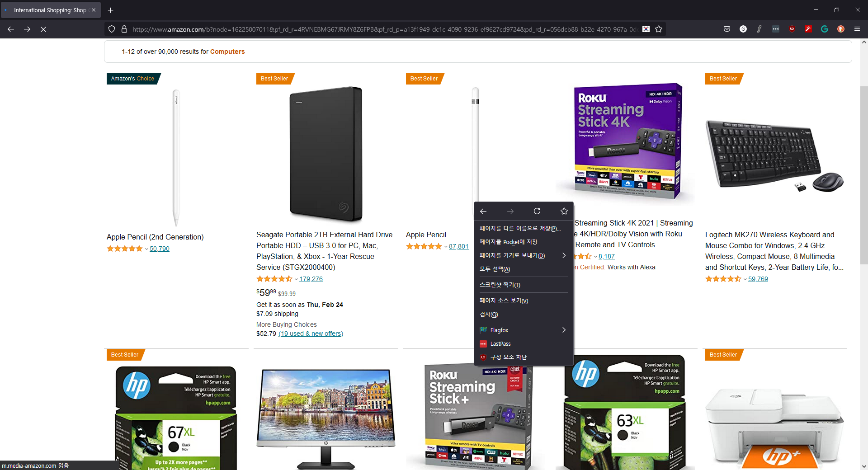The width and height of the screenshot is (868, 470).
Task: Choose '페이지를 다른 이름으로 저장' in context menu
Action: click(524, 228)
